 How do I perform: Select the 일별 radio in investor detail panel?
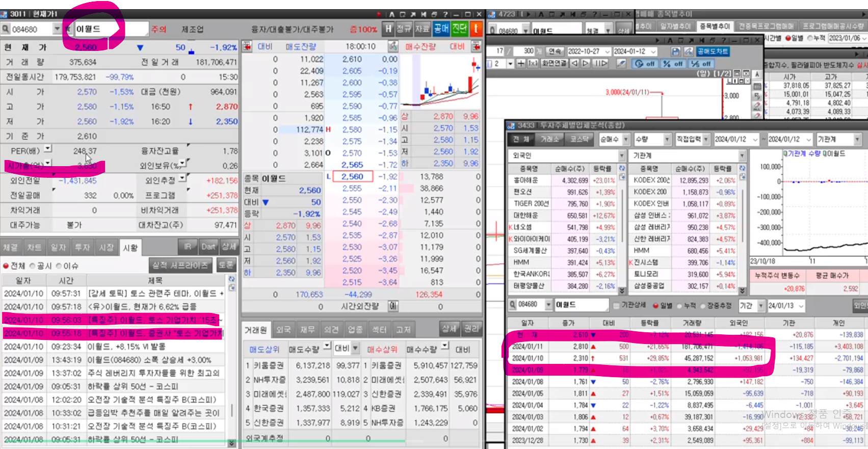click(x=656, y=305)
